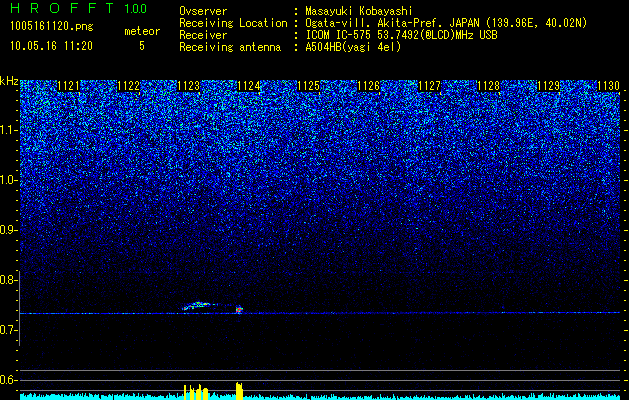The image size is (629, 400).
Task: Click the Ogata-vill. Akita-Pref. JAPAN location text
Action: click(x=446, y=23)
